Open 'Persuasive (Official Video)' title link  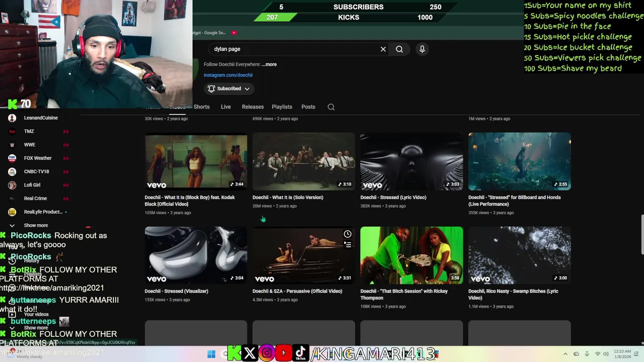pyautogui.click(x=297, y=291)
